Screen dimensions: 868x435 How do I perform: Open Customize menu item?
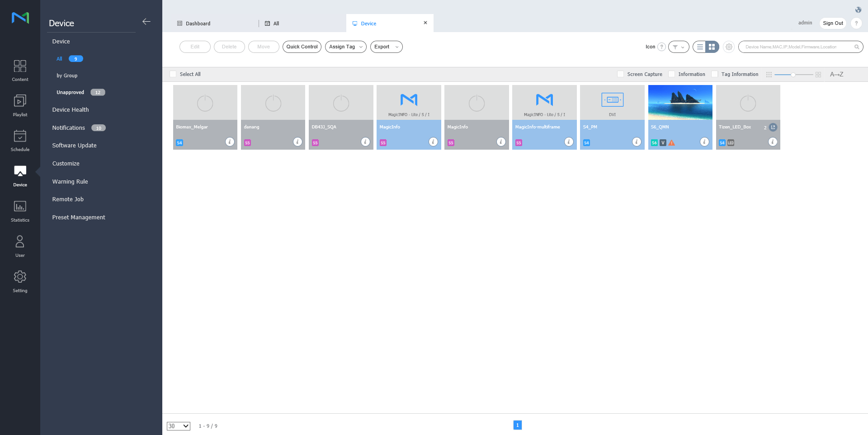click(66, 163)
